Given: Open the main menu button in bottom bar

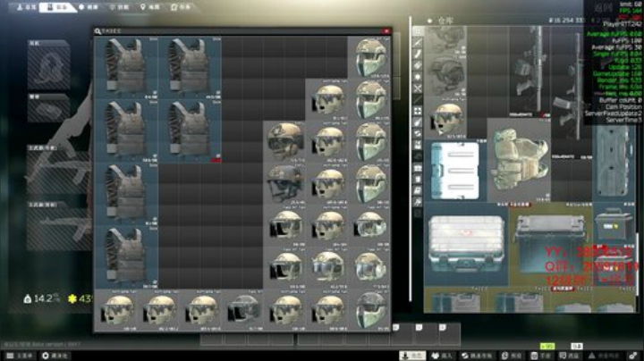Looking at the screenshot, I should click(x=20, y=356).
